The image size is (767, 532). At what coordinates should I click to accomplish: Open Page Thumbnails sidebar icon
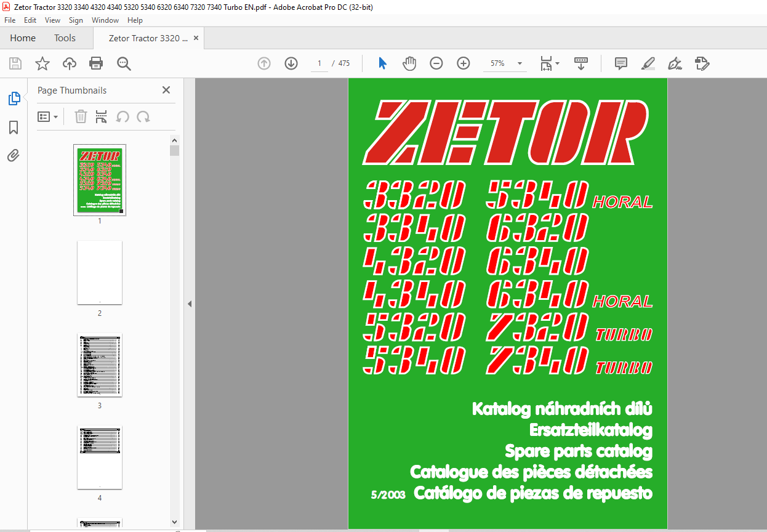tap(14, 99)
